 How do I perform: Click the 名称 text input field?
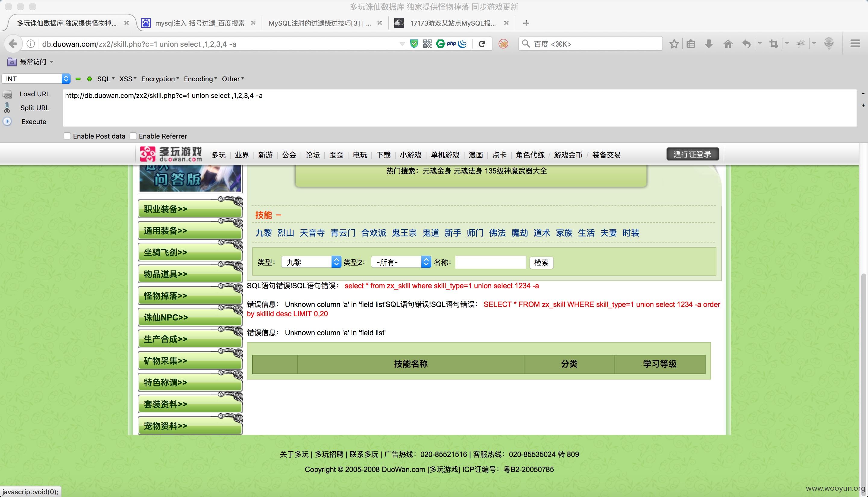pos(490,262)
